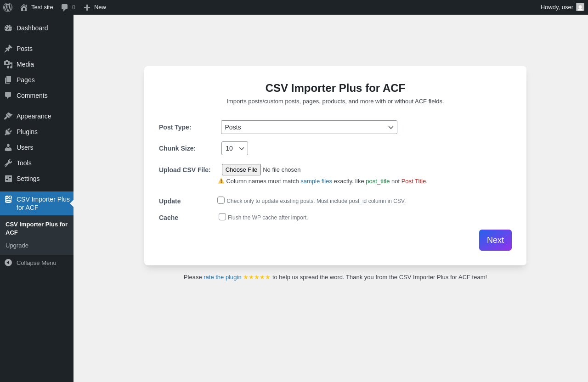
Task: Open the sample files link
Action: click(x=316, y=181)
